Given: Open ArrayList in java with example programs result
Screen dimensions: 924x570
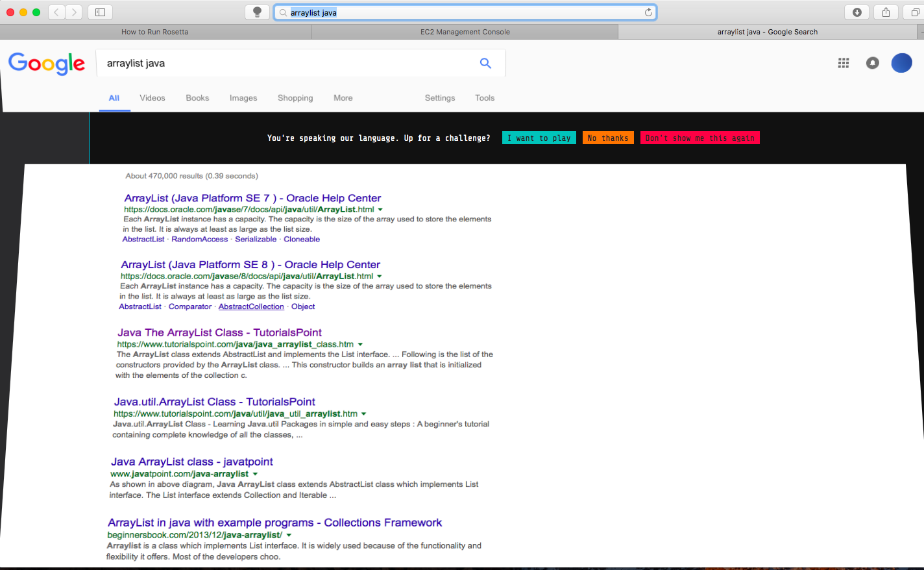Looking at the screenshot, I should pyautogui.click(x=275, y=523).
